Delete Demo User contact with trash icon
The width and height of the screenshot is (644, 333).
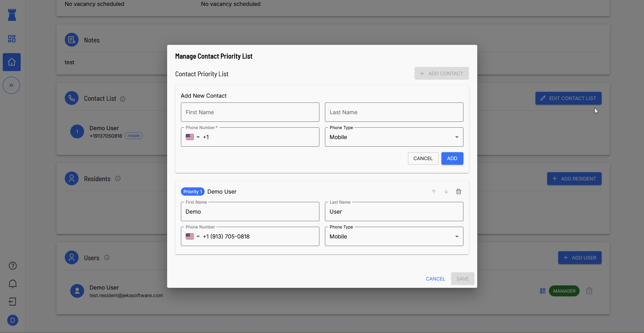(459, 192)
